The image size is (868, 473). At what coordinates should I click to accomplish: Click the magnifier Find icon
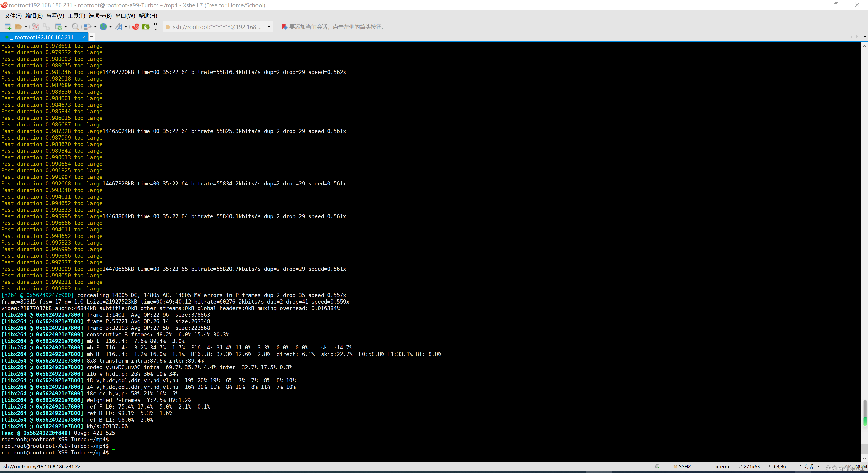[76, 27]
